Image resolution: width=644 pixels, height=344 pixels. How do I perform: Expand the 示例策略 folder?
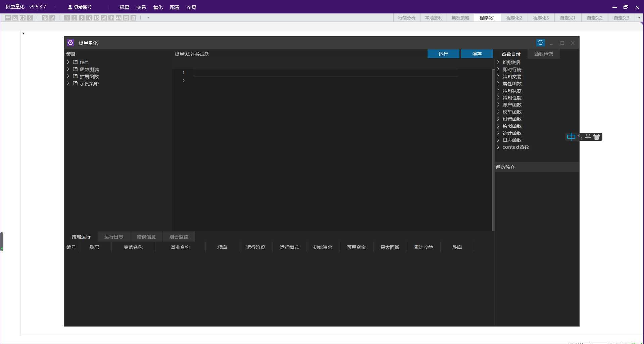pyautogui.click(x=68, y=83)
